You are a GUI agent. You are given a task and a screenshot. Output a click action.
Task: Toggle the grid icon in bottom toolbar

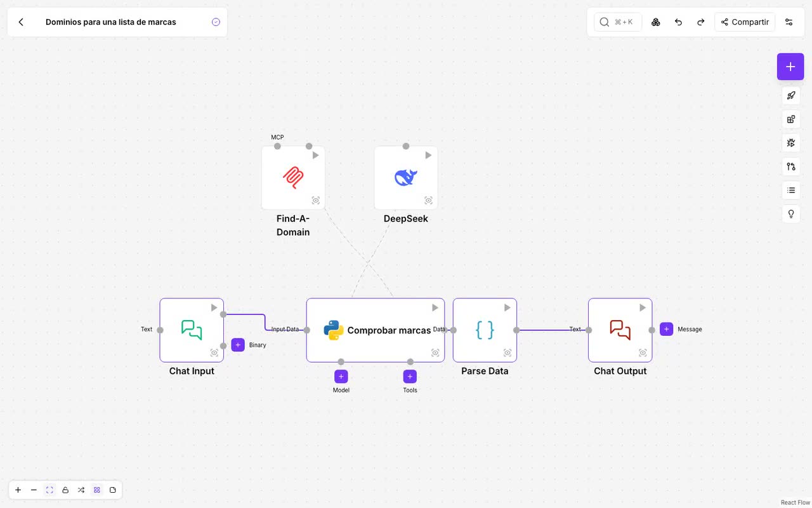[x=97, y=490]
